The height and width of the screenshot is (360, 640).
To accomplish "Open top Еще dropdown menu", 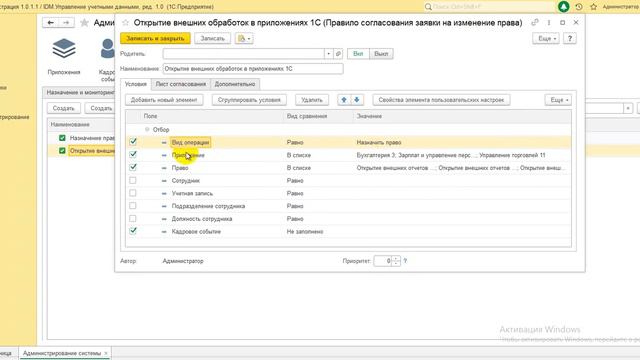I will (x=546, y=38).
